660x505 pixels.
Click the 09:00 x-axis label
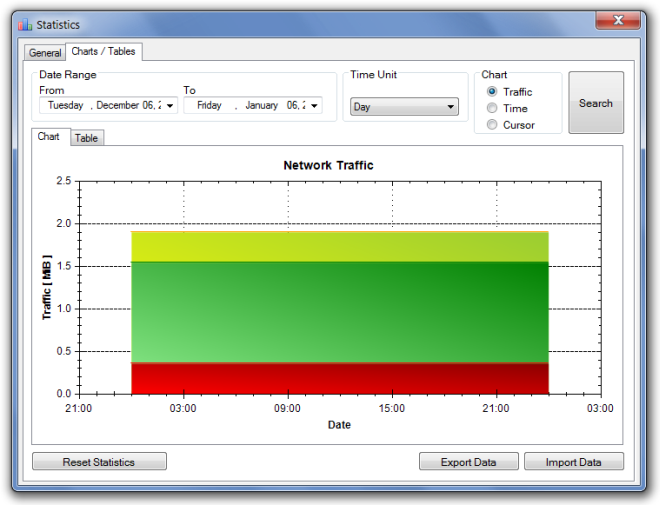(287, 408)
